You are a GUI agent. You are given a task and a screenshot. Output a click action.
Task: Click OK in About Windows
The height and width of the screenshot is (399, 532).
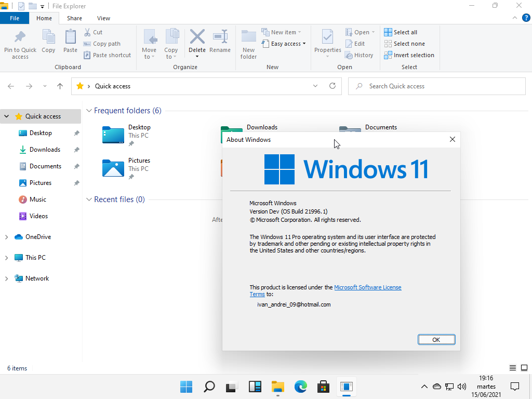436,340
